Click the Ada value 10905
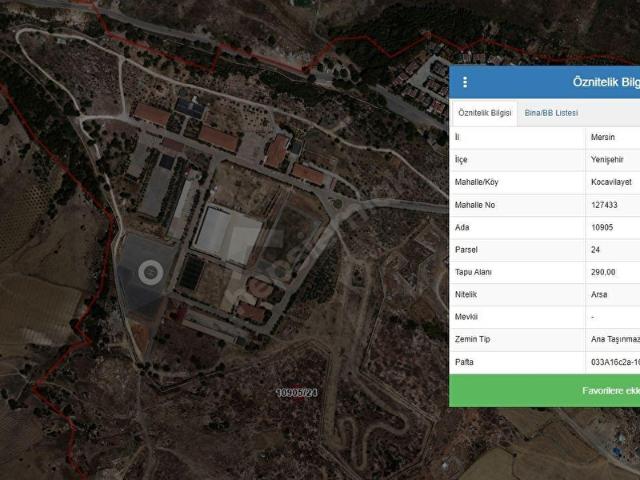The height and width of the screenshot is (480, 640). pos(604,227)
